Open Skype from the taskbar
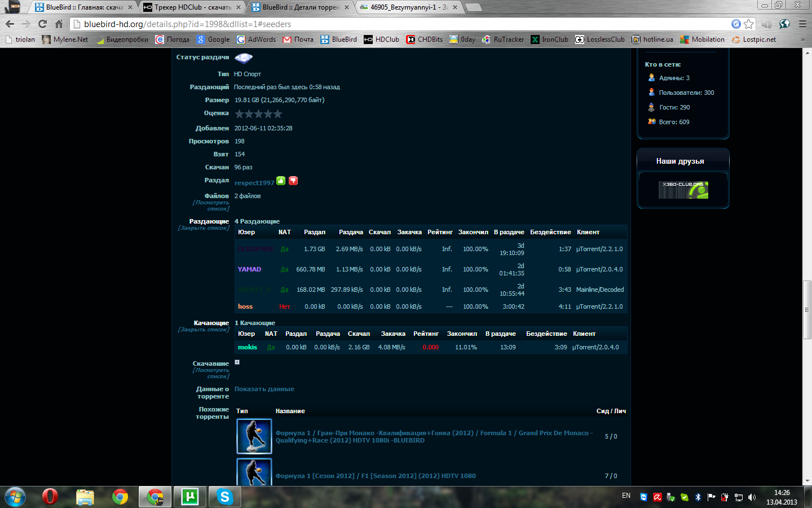The height and width of the screenshot is (508, 812). (x=224, y=497)
